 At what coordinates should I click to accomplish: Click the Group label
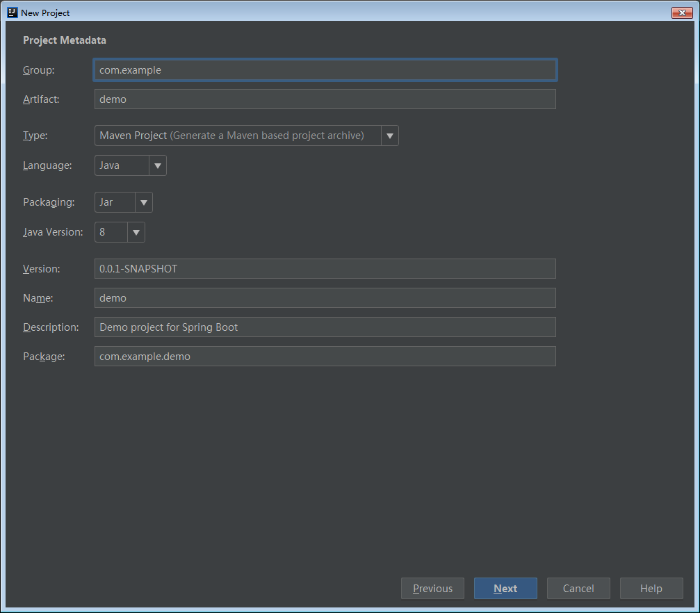point(39,70)
